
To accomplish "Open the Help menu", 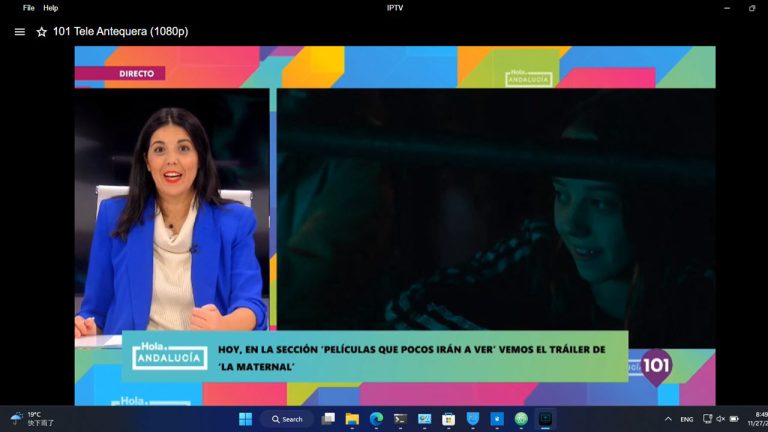I will [x=50, y=8].
